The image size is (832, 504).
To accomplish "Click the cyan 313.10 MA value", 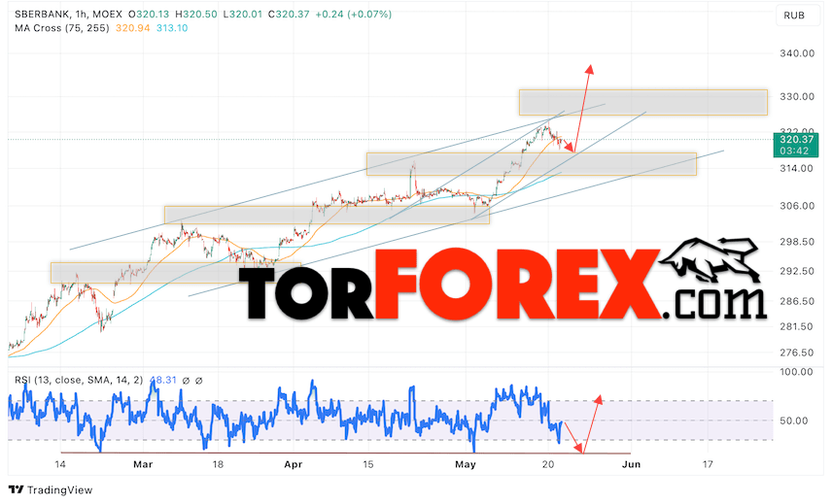I will (172, 28).
